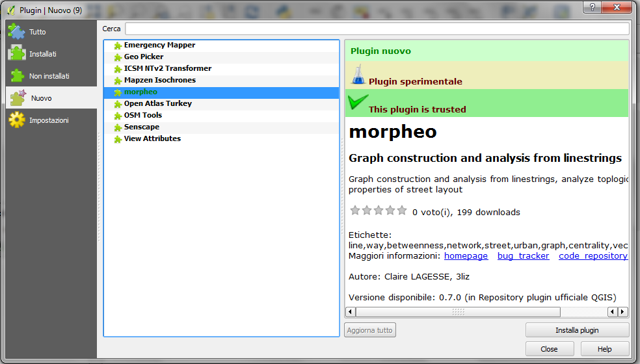
Task: Open the code repository link
Action: 593,256
